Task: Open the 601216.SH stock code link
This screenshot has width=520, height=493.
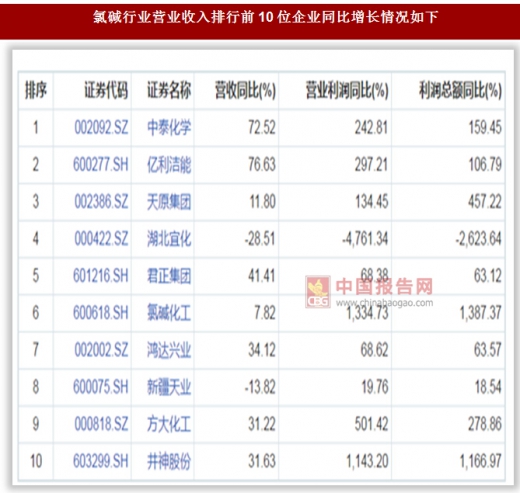Action: click(101, 276)
